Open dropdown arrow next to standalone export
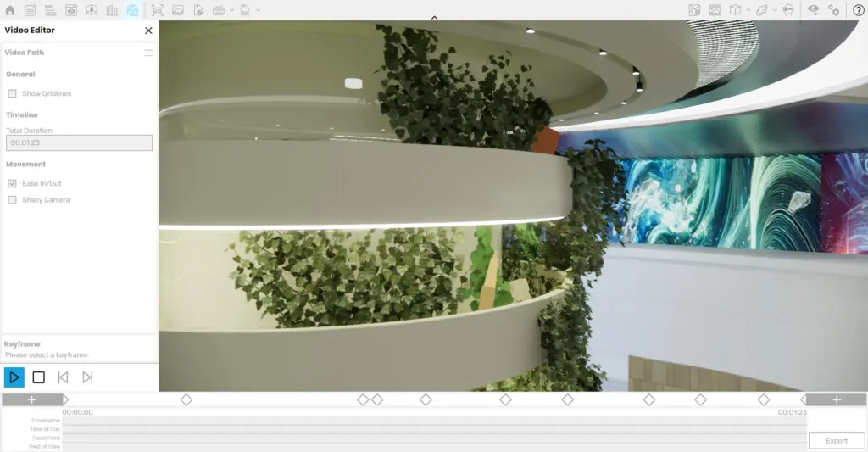The image size is (868, 452). 258,10
